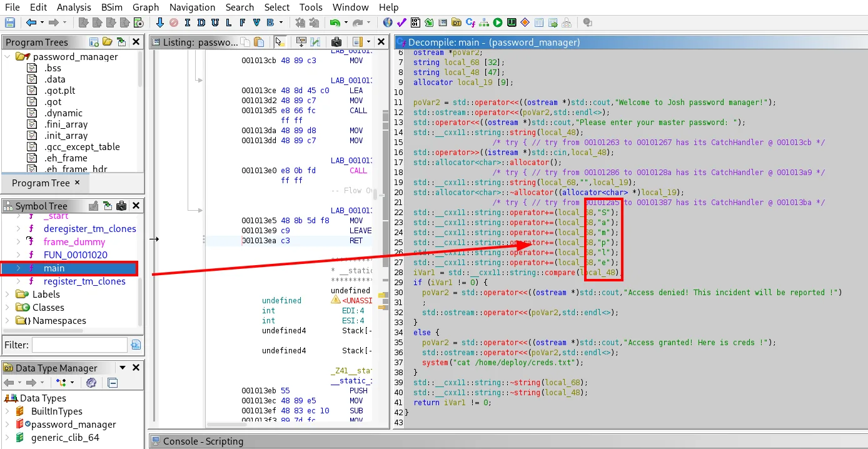Screen dimensions: 868x449
Task: Open the Data Type Manager options menu arrow
Action: pos(123,368)
